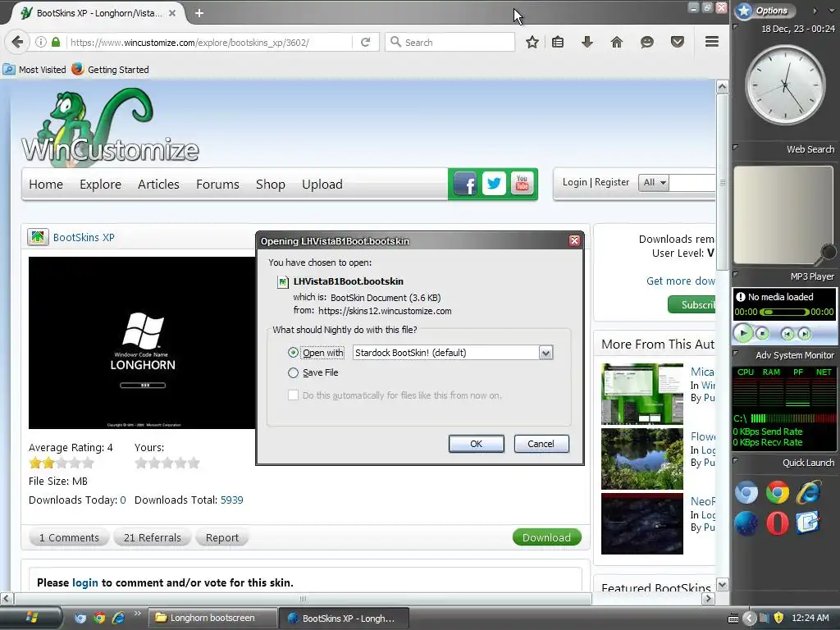The height and width of the screenshot is (630, 840).
Task: Open the Longhorn bootscreen preview thumbnail
Action: [142, 343]
